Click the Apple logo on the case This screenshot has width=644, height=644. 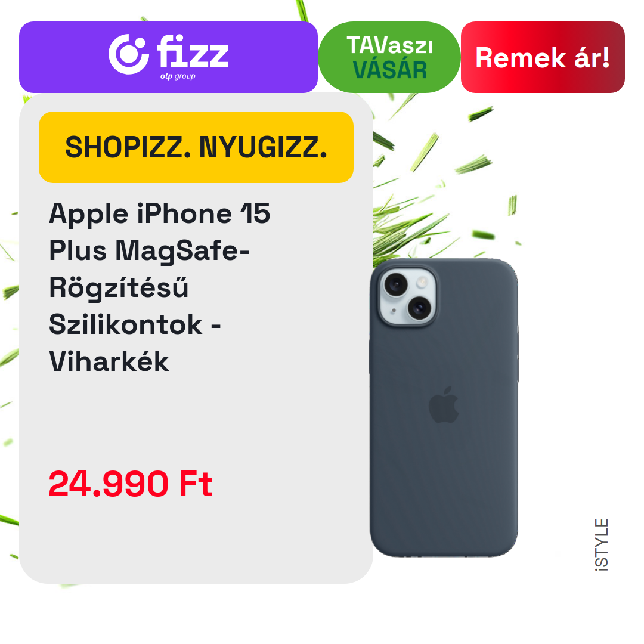coord(444,404)
